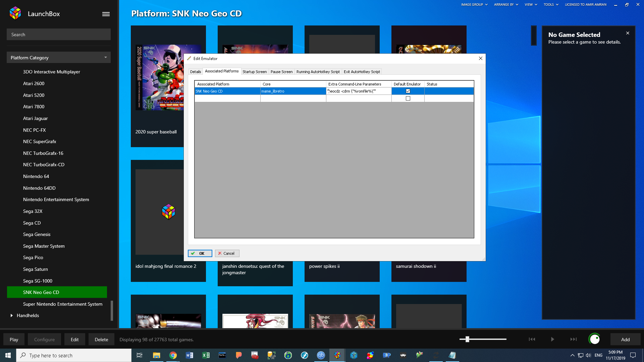This screenshot has width=644, height=362.
Task: Click the play music icon in bottom bar
Action: click(552, 339)
